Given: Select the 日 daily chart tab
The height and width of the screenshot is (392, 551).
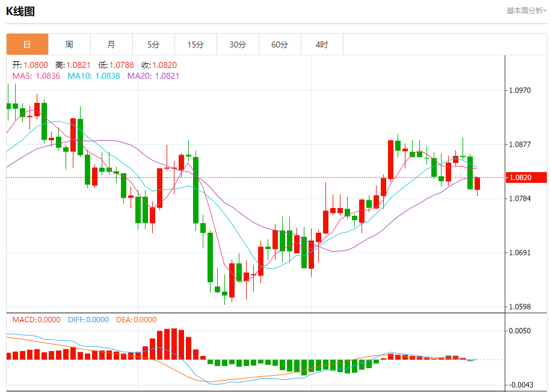Looking at the screenshot, I should (28, 44).
